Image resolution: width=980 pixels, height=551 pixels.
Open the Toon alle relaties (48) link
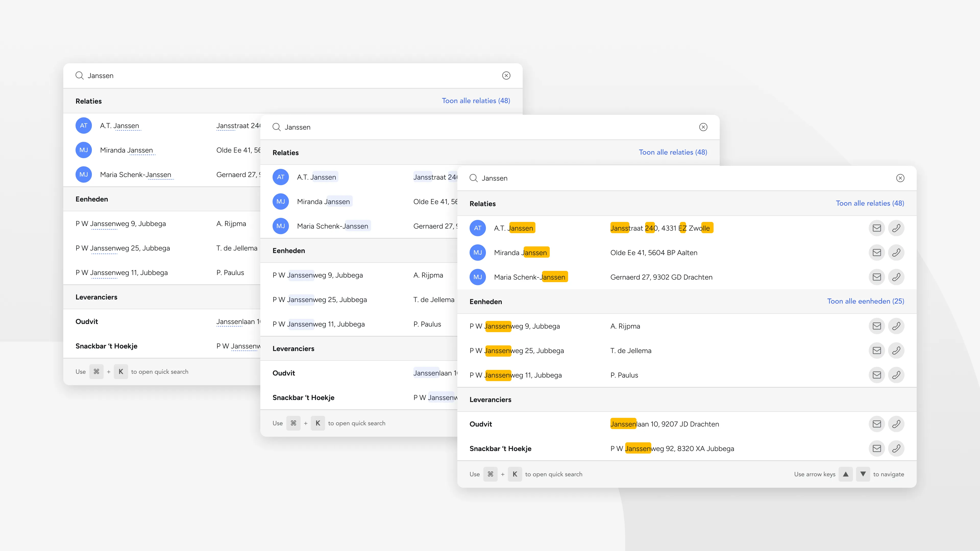tap(870, 203)
